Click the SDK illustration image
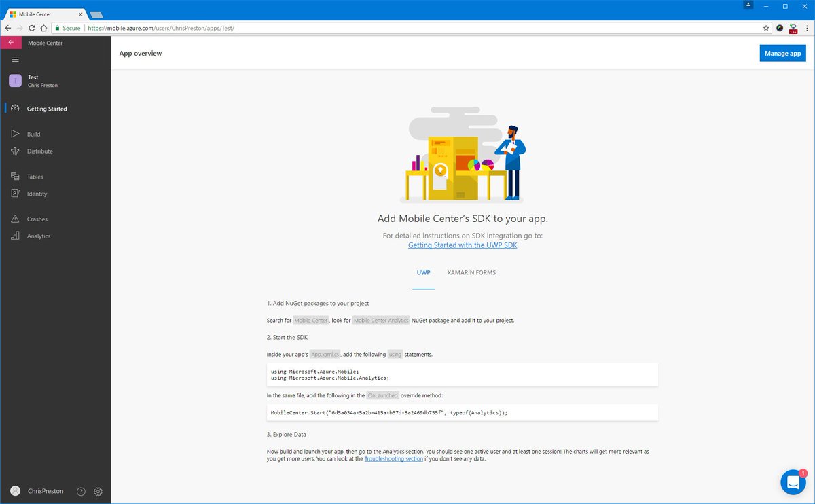 (463, 154)
